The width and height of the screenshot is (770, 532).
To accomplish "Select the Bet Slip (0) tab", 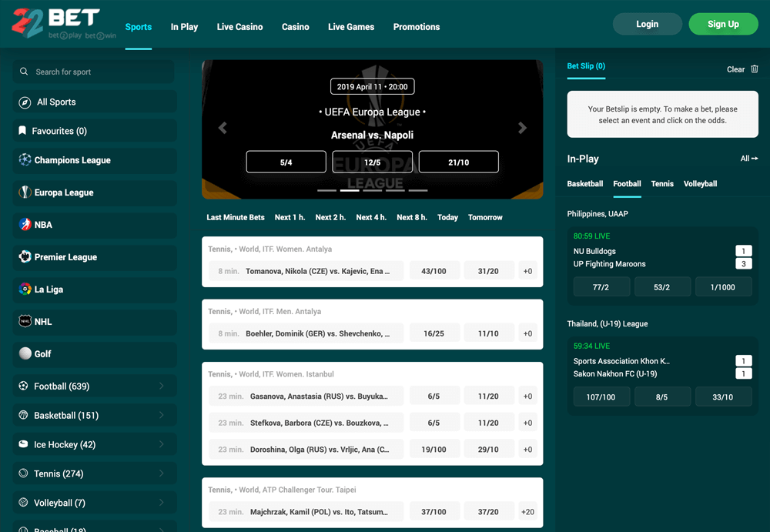I will 586,65.
